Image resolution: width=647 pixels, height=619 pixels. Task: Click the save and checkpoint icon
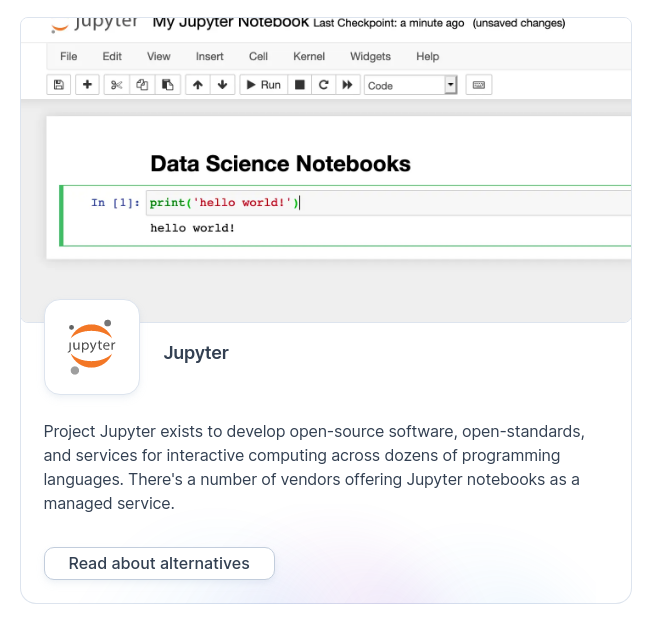pos(59,85)
